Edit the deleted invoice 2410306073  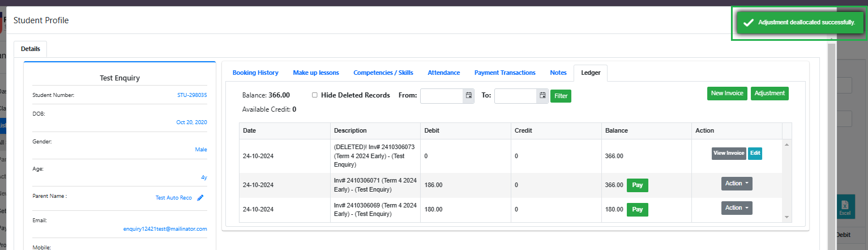click(x=755, y=153)
